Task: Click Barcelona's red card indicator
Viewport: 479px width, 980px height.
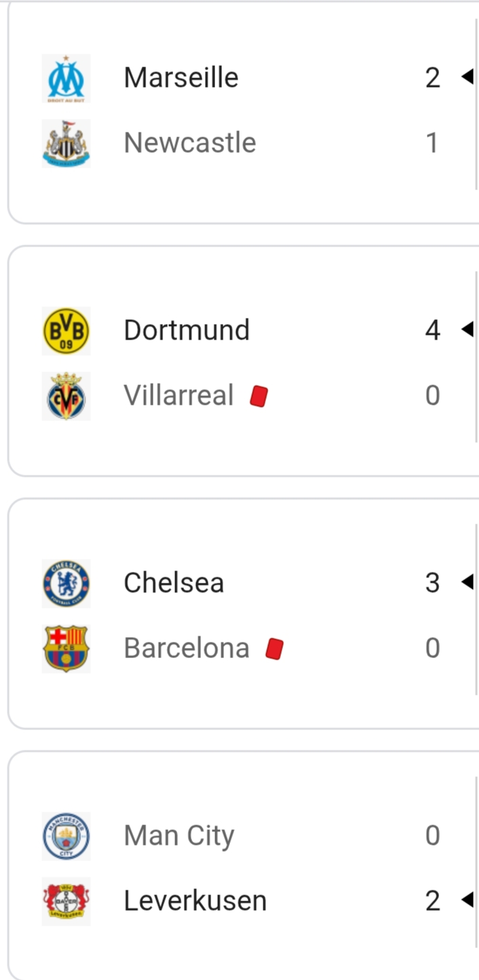Action: coord(274,649)
